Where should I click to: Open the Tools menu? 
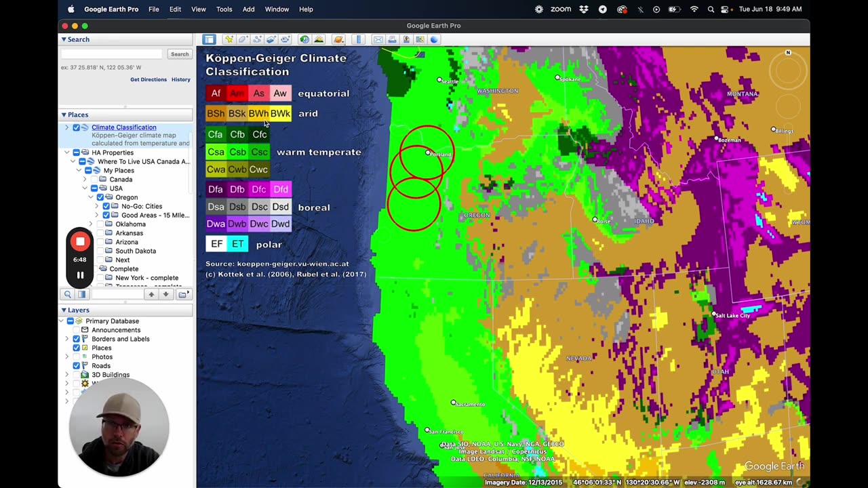click(224, 9)
